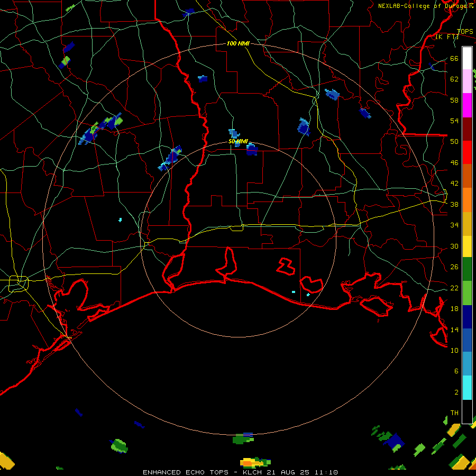
Task: Select the yellow legend swatch near 30
Action: point(467,246)
